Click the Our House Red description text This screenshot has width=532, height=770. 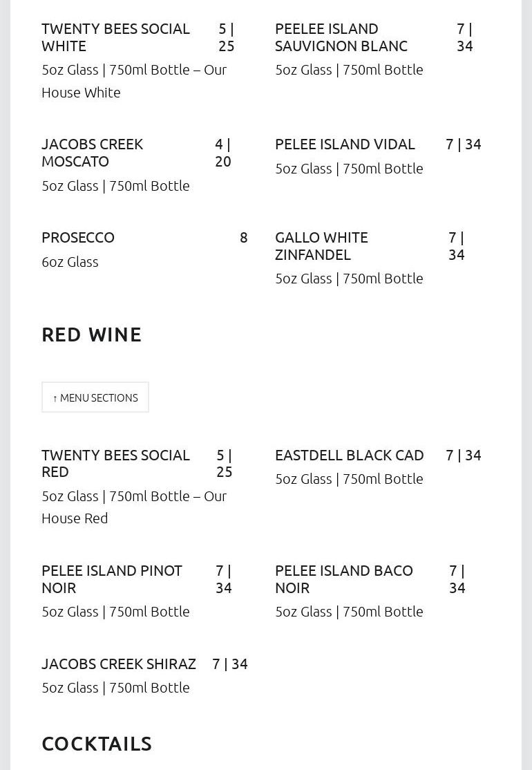pos(134,507)
